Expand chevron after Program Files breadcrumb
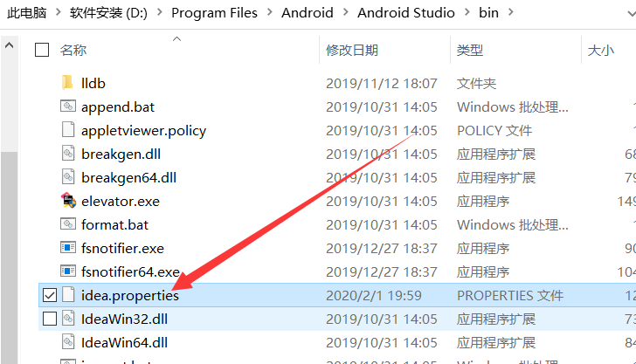The height and width of the screenshot is (364, 636). pyautogui.click(x=269, y=12)
